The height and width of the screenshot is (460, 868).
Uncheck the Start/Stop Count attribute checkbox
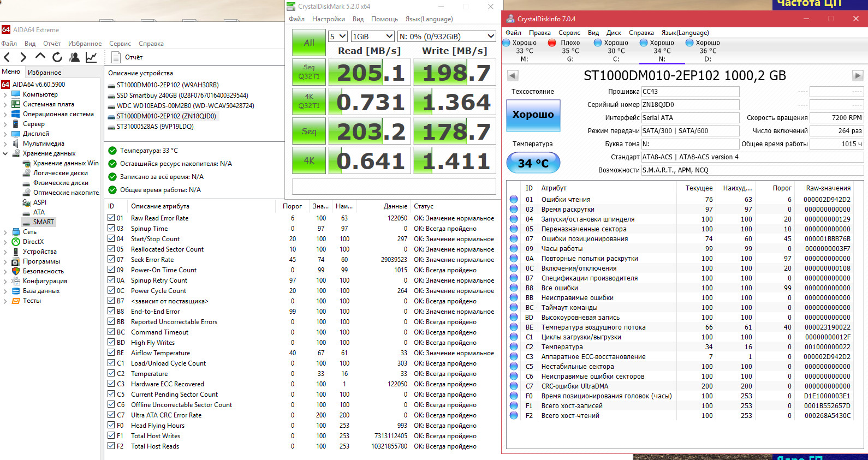111,238
